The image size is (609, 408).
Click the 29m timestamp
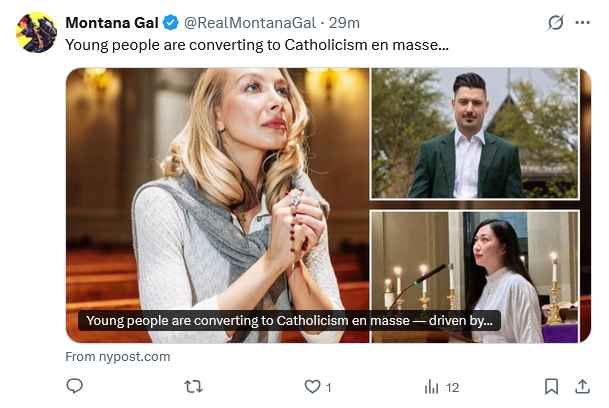345,23
